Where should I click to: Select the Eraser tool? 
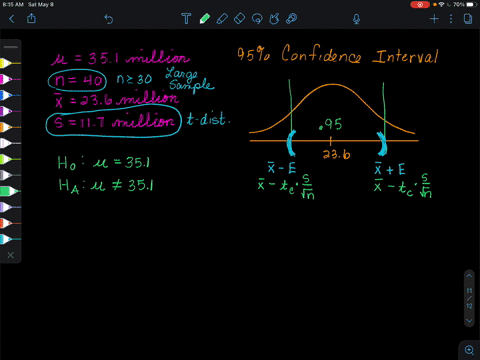[x=239, y=19]
